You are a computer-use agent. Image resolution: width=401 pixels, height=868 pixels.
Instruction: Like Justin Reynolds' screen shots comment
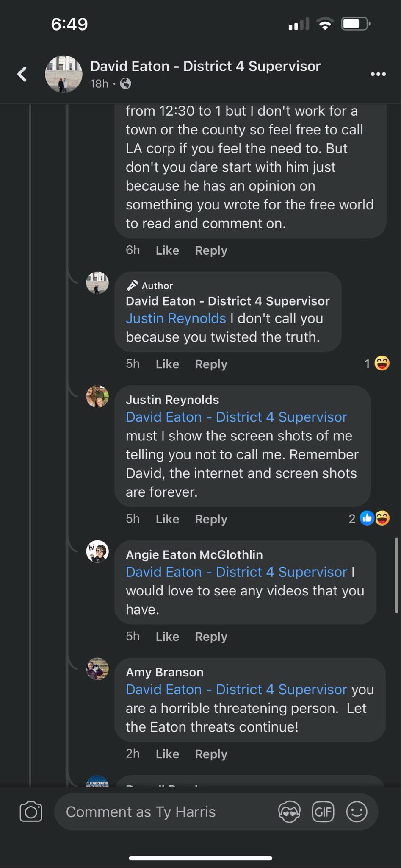click(x=167, y=519)
